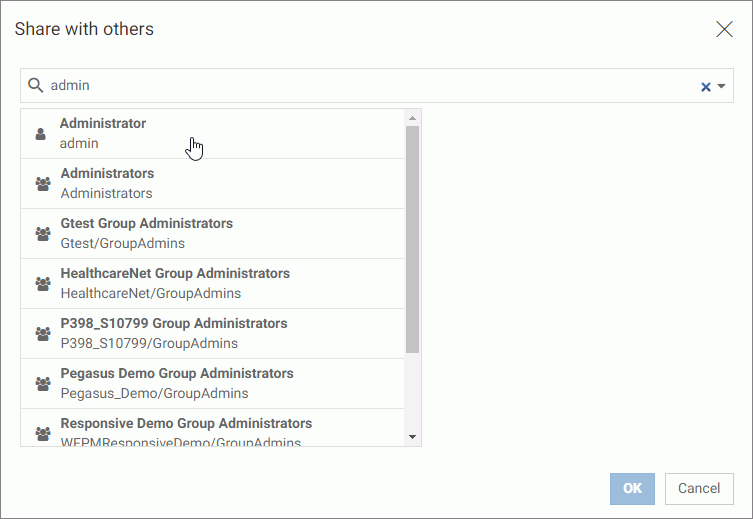Screen dimensions: 753x519
Task: Click the HealthcareNet Group Administrators group icon
Action: coord(42,284)
